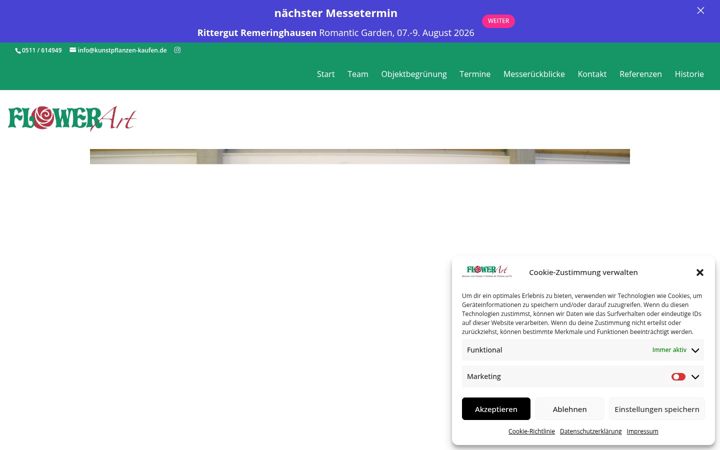The width and height of the screenshot is (720, 450).
Task: Navigate to Kontakt page
Action: point(592,74)
